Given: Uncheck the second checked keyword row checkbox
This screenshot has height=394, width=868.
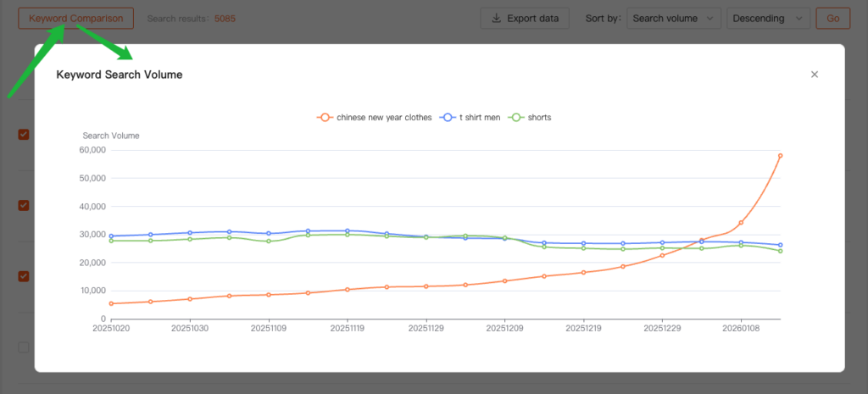Looking at the screenshot, I should [24, 205].
